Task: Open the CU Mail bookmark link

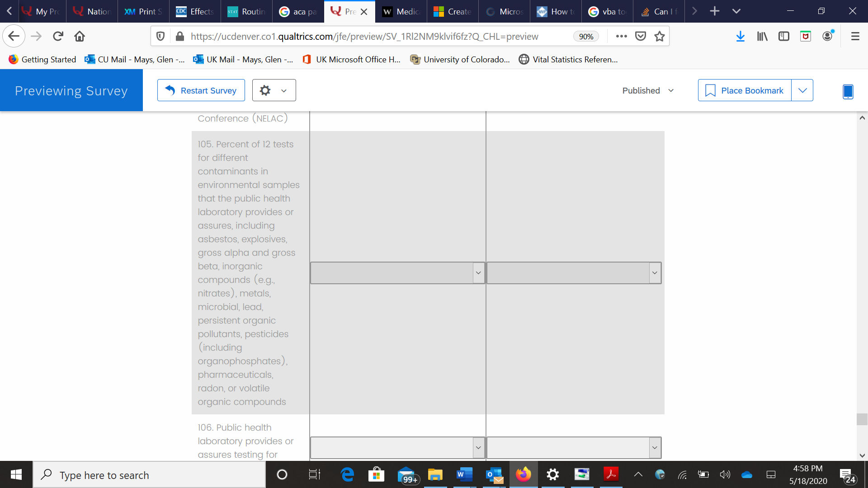Action: [135, 59]
